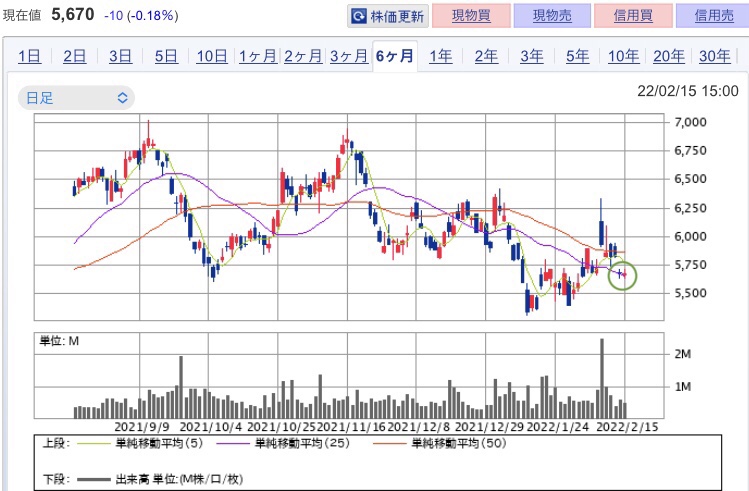Switch chart range to 1日

pos(29,56)
